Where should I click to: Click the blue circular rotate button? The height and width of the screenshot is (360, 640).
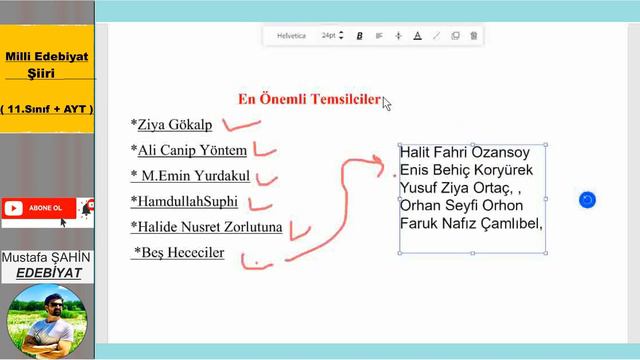(587, 200)
